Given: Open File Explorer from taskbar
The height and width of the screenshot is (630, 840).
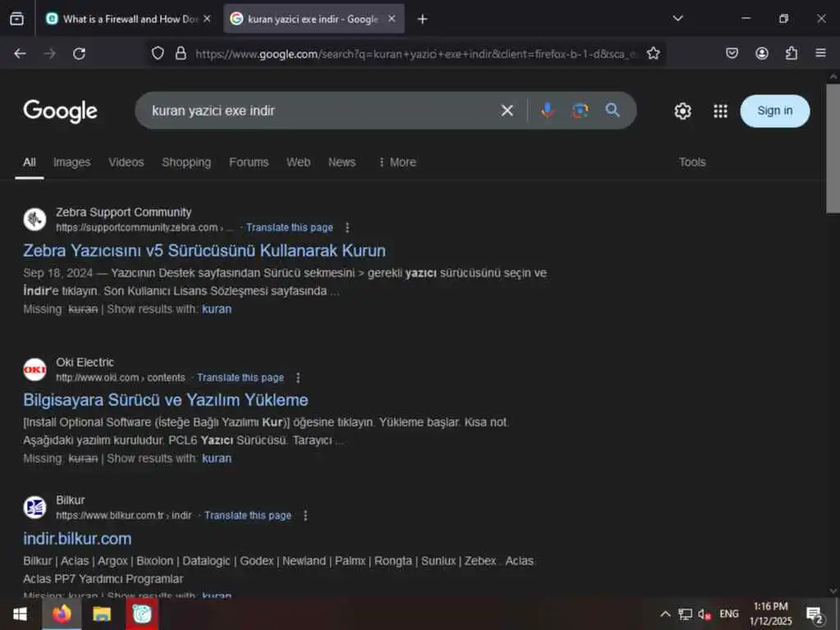Looking at the screenshot, I should click(102, 614).
